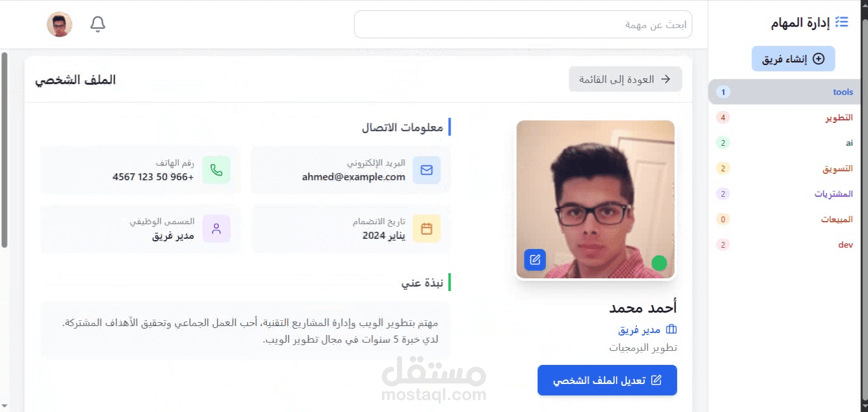The height and width of the screenshot is (412, 868).
Task: Click the task management logo icon
Action: pos(842,22)
